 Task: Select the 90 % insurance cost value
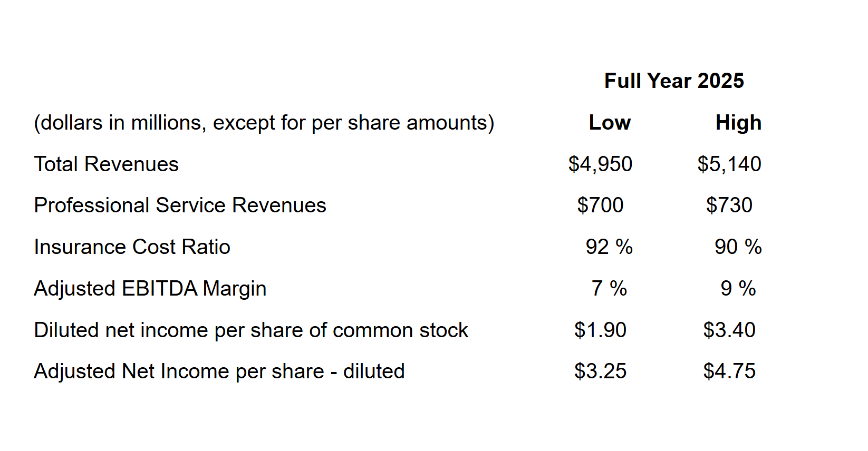click(x=738, y=247)
